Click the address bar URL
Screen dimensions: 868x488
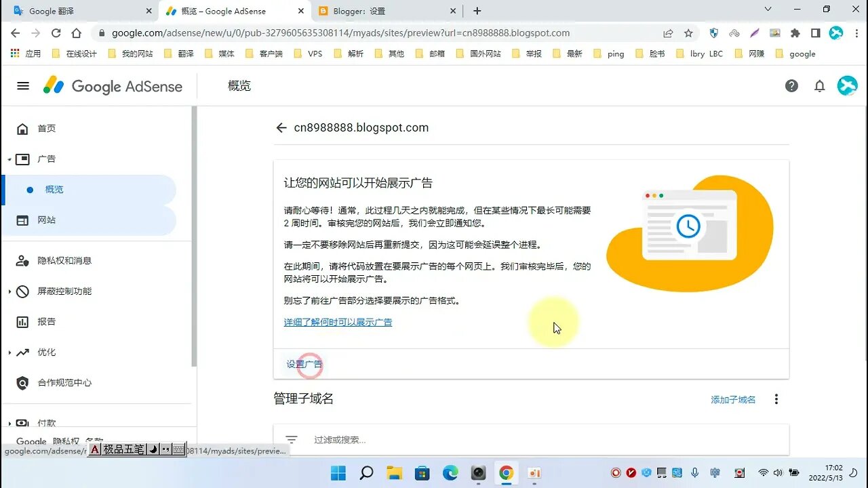[x=340, y=33]
